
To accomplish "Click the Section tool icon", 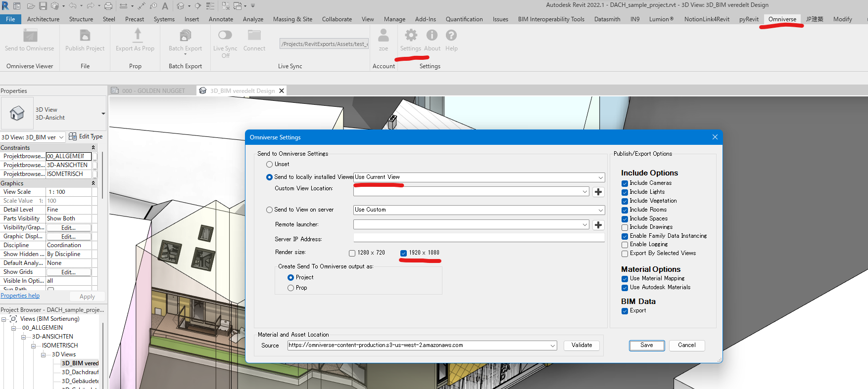I will (x=197, y=6).
